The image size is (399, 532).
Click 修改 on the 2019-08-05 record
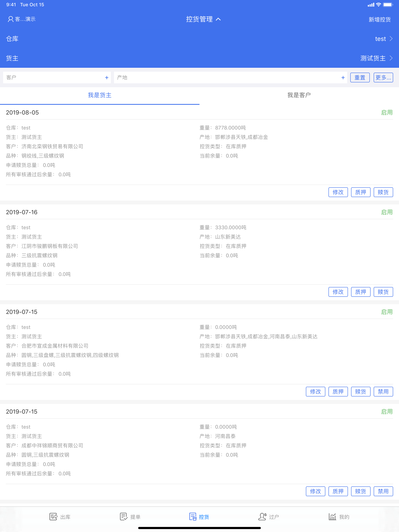coord(338,192)
